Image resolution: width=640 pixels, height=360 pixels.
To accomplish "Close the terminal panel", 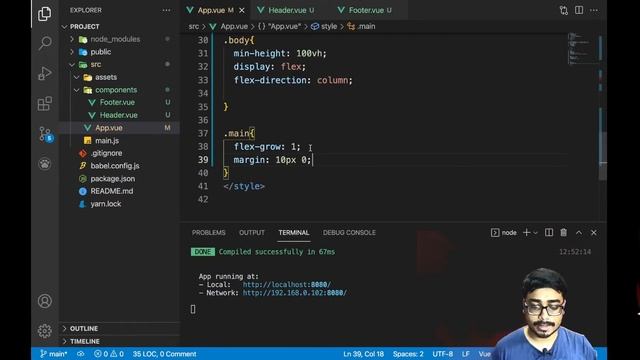I will click(x=594, y=232).
